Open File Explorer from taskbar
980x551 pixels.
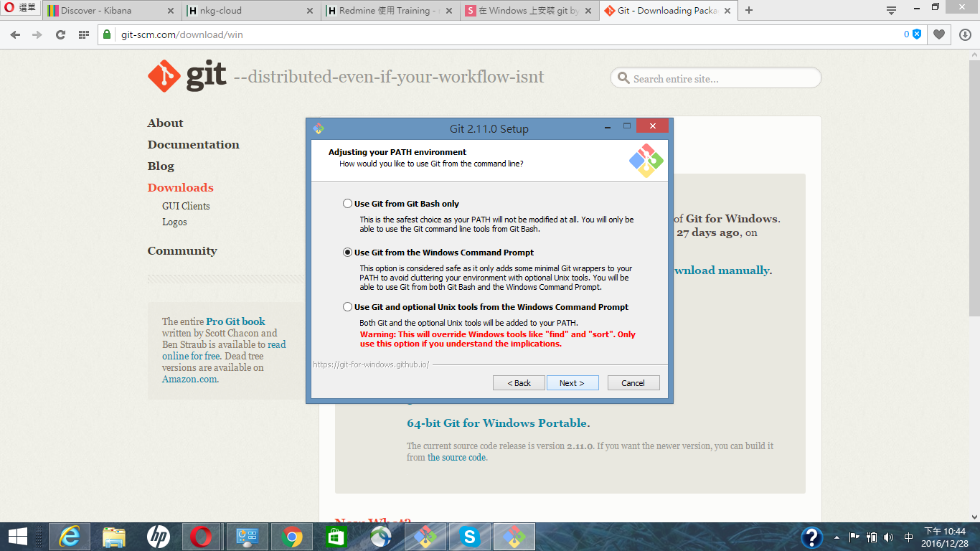pyautogui.click(x=114, y=536)
